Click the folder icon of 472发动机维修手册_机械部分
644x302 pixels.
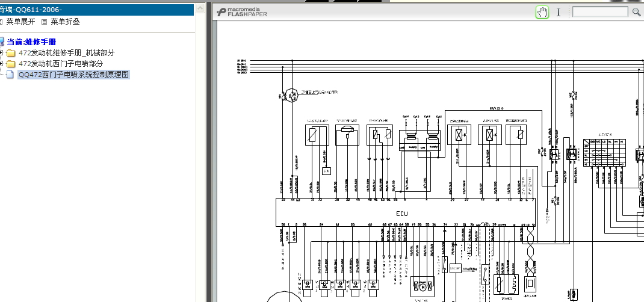click(x=11, y=53)
